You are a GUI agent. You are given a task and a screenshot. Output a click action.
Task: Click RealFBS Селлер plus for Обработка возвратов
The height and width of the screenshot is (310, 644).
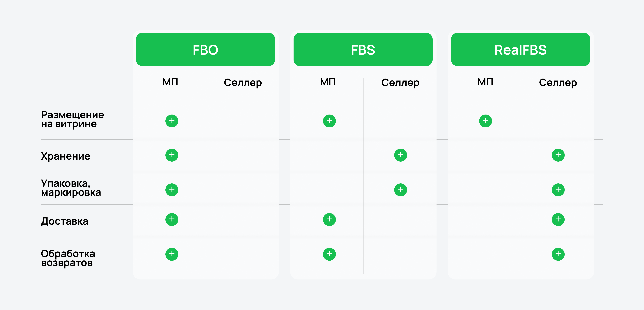coord(558,254)
